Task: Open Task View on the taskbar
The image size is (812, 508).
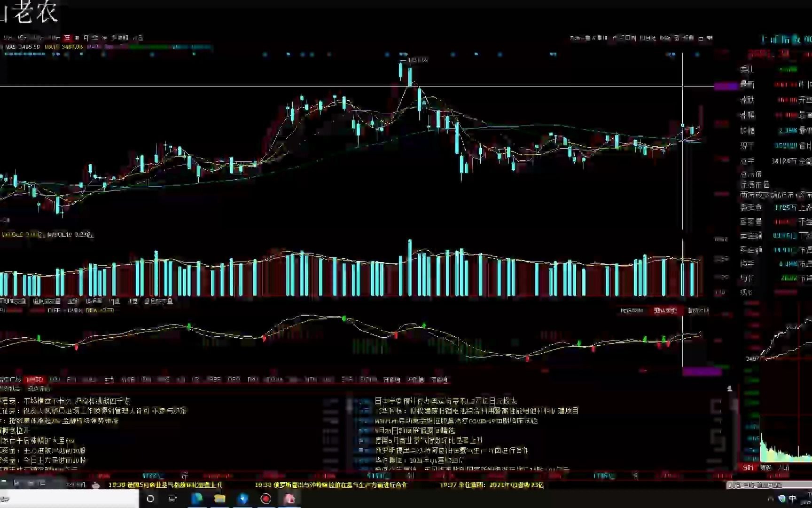Action: coord(173,499)
